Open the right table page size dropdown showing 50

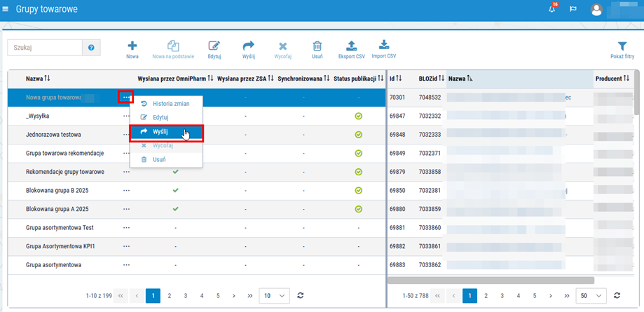(x=591, y=295)
